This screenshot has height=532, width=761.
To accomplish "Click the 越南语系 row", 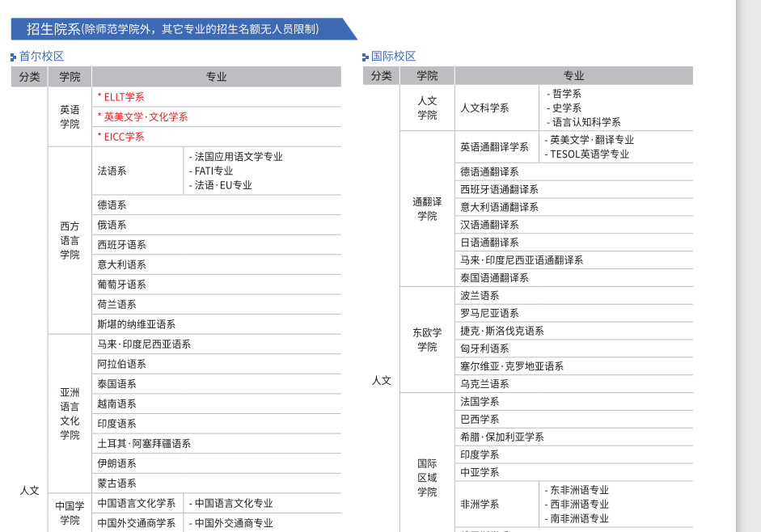I will pos(217,404).
